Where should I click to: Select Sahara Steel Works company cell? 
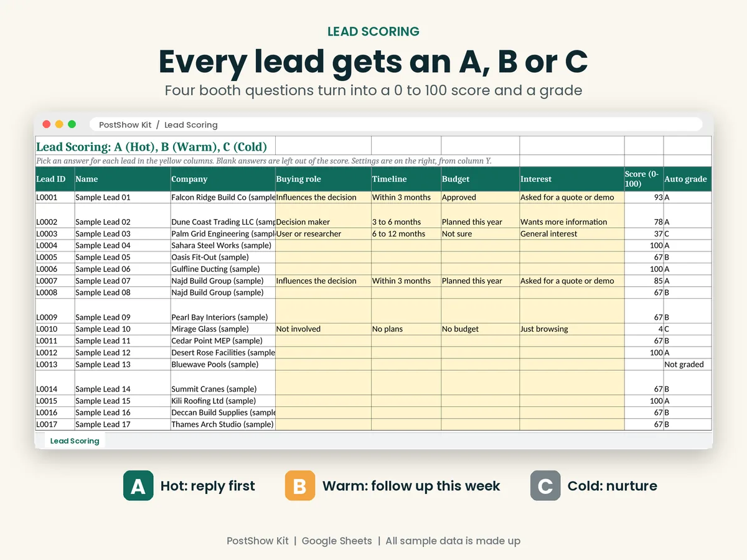pyautogui.click(x=223, y=246)
